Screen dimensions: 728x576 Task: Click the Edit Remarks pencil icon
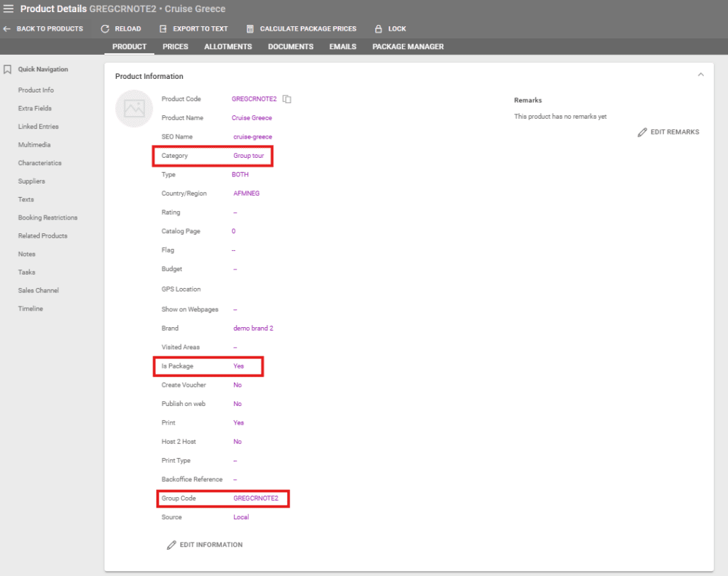(643, 132)
